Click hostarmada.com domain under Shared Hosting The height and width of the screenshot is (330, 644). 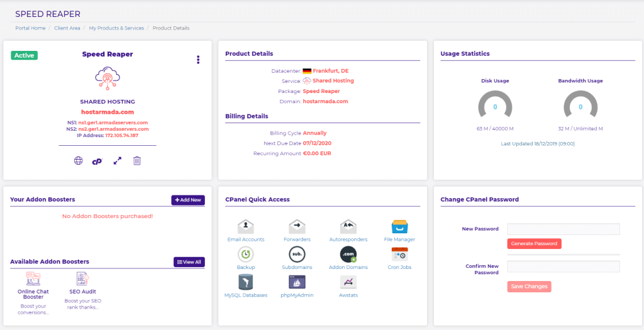[x=108, y=112]
